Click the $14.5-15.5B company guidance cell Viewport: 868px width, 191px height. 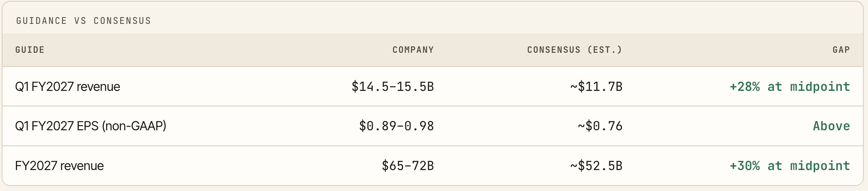392,87
